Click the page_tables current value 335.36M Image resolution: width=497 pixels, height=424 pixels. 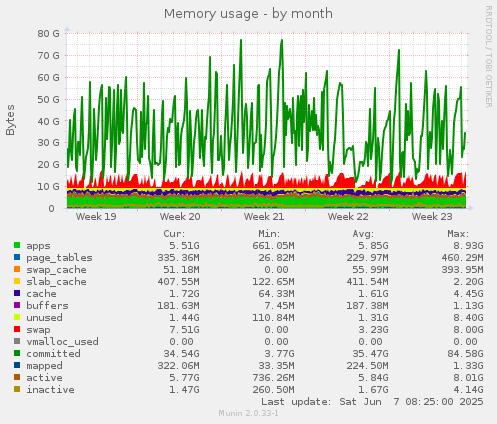tap(178, 258)
